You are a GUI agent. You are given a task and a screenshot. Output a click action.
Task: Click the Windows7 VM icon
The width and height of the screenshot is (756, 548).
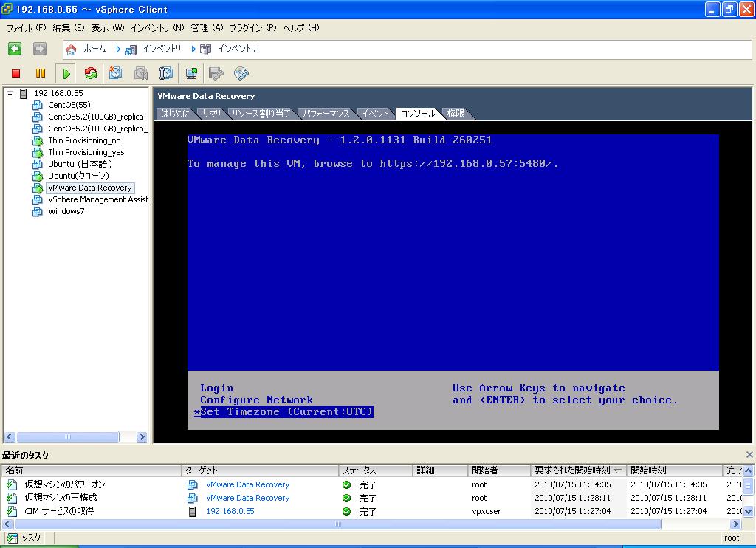(38, 211)
